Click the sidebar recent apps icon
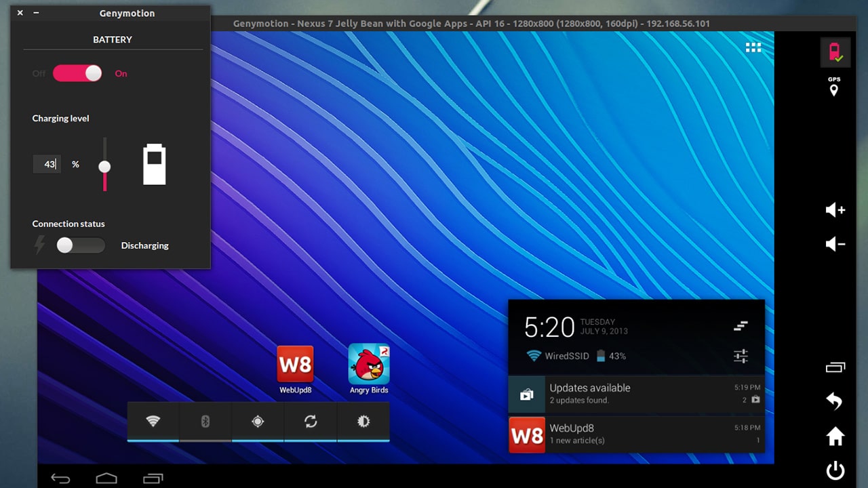Image resolution: width=868 pixels, height=488 pixels. point(835,368)
